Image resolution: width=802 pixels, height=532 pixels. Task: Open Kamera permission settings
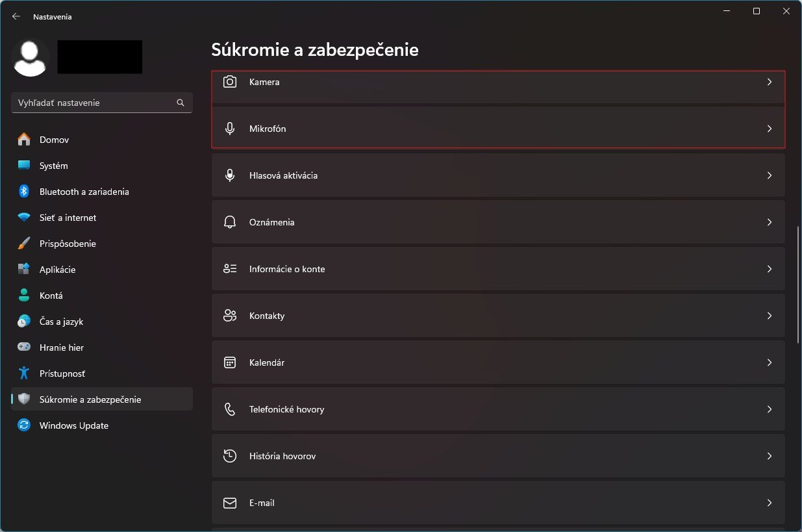498,86
